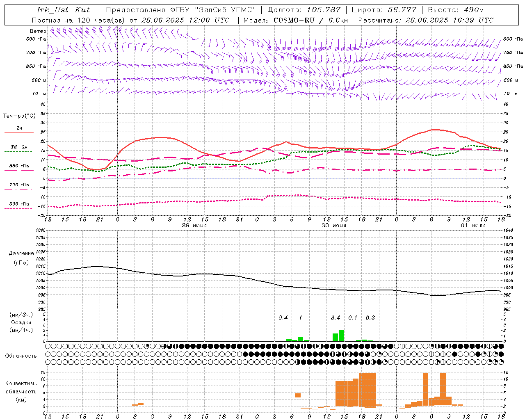
Task: Click the small orange convective bar on 29 June
Action: [138, 404]
